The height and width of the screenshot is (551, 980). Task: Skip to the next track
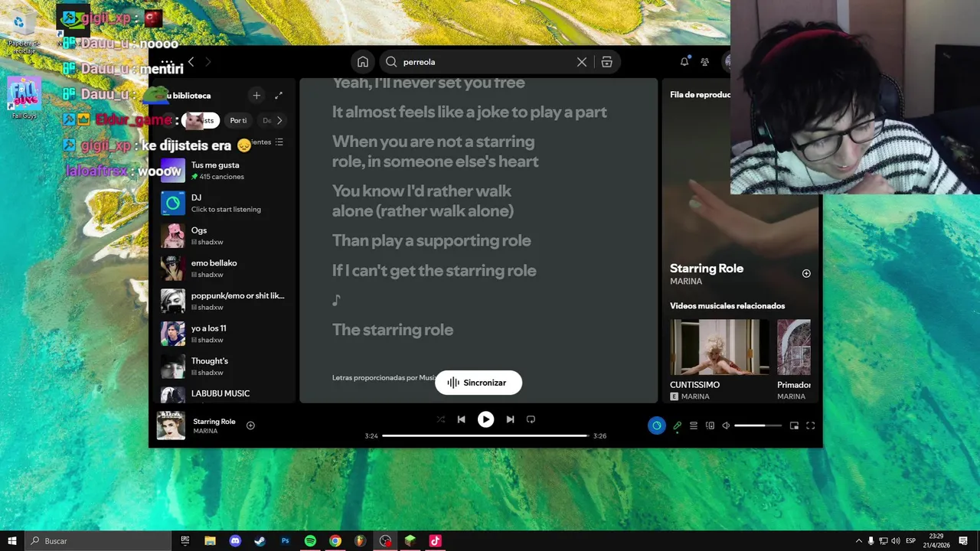[510, 419]
